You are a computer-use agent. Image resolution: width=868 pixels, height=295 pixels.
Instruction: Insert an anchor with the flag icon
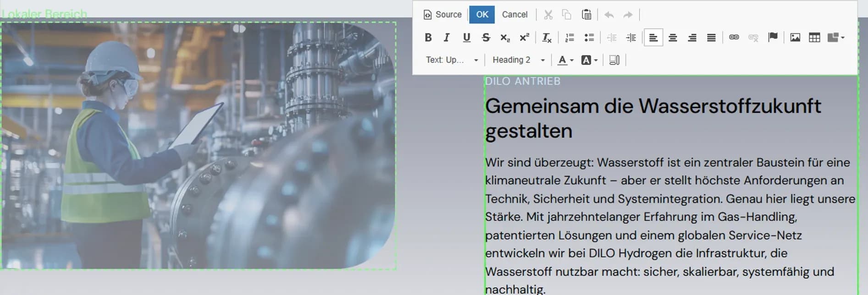click(773, 38)
